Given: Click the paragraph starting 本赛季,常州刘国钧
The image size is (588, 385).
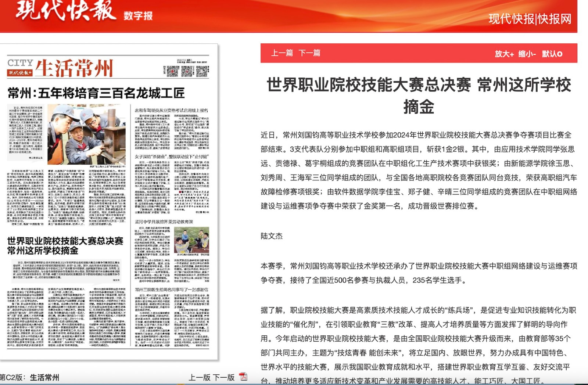Looking at the screenshot, I should point(419,273).
